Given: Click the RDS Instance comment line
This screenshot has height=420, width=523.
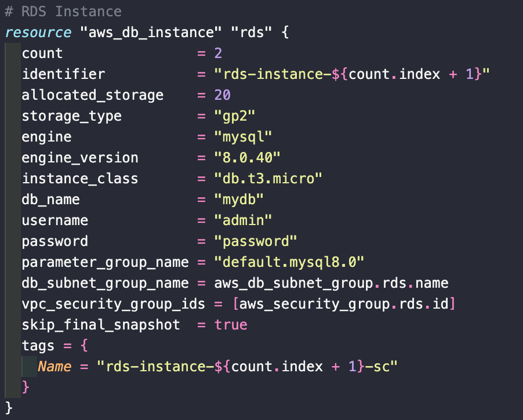Looking at the screenshot, I should tap(63, 12).
